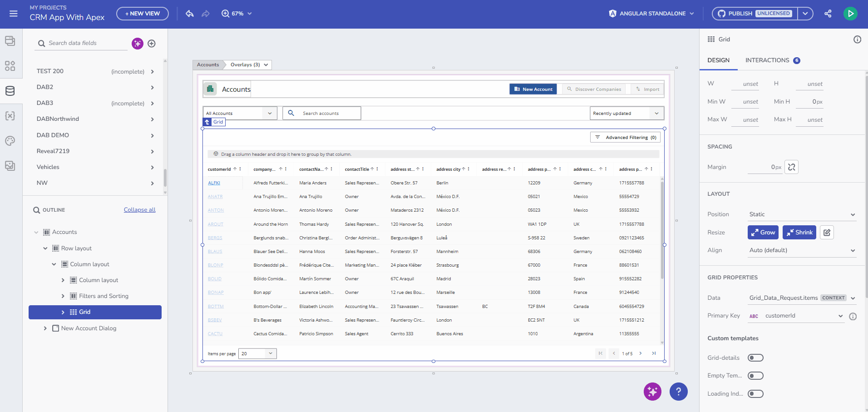868x412 pixels.
Task: Open the Overlays (3) breadcrumb menu
Action: [249, 65]
